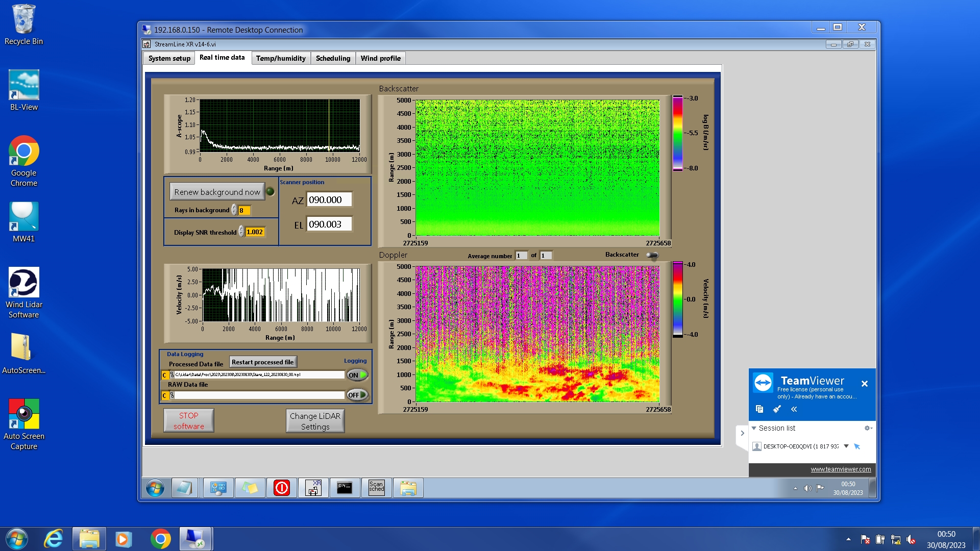Click the TeamViewer whiteboard brush icon
Screen dimensions: 980x551
point(777,409)
